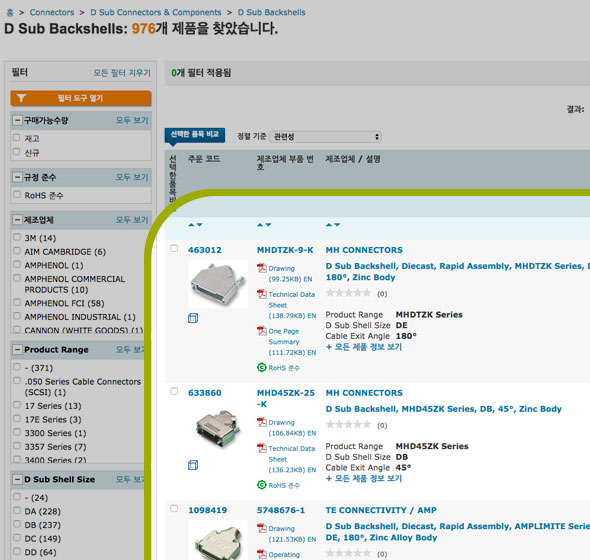This screenshot has height=560, width=590.
Task: Sort order code column descending arrow
Action: (200, 225)
